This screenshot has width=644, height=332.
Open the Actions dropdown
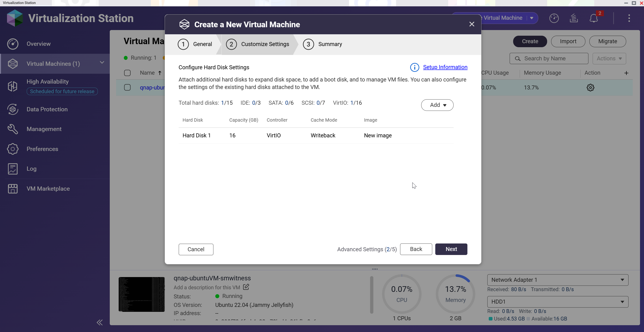coord(609,58)
